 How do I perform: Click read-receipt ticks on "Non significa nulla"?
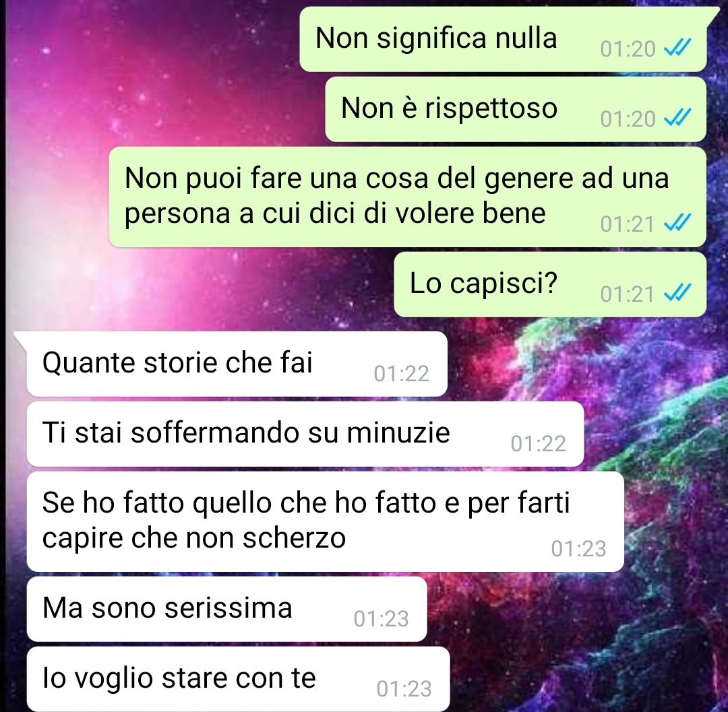click(678, 48)
